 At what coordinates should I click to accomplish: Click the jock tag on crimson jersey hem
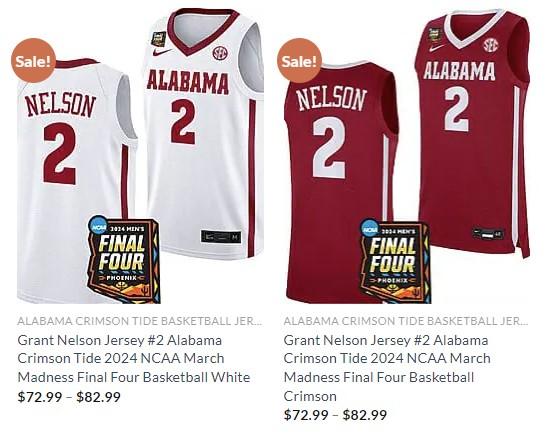coord(488,233)
